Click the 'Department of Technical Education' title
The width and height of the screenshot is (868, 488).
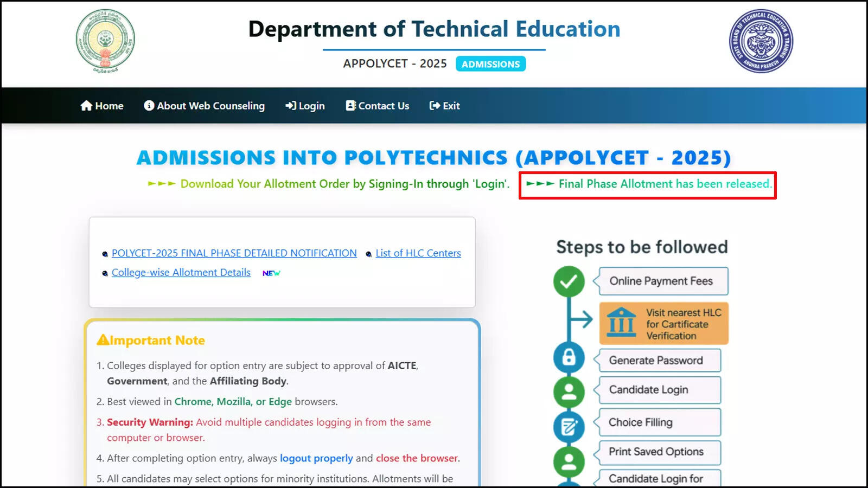point(434,29)
